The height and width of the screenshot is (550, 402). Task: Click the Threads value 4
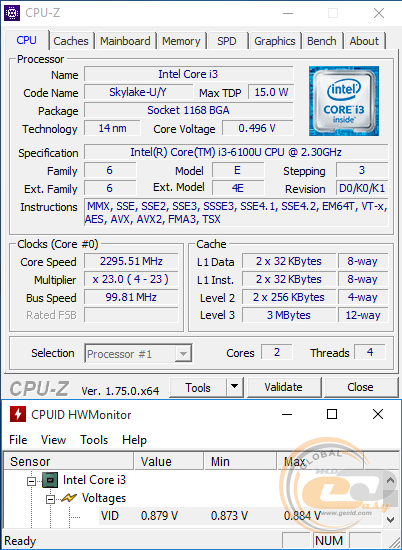coord(370,352)
